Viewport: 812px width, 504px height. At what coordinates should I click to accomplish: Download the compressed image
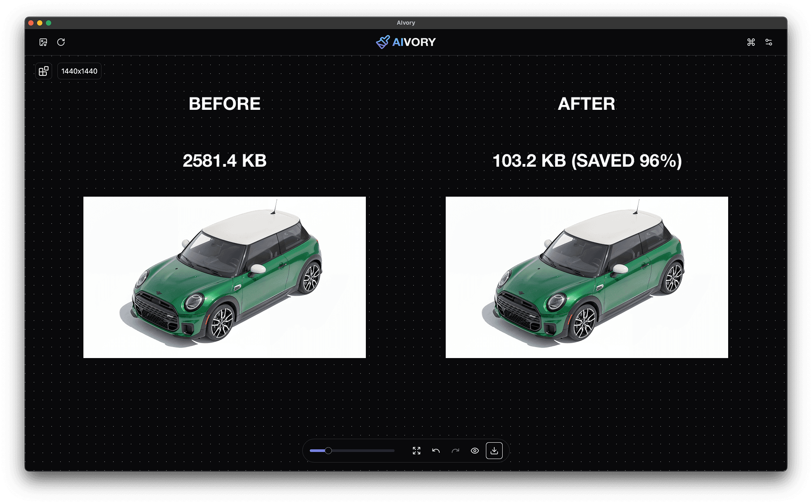(x=494, y=450)
